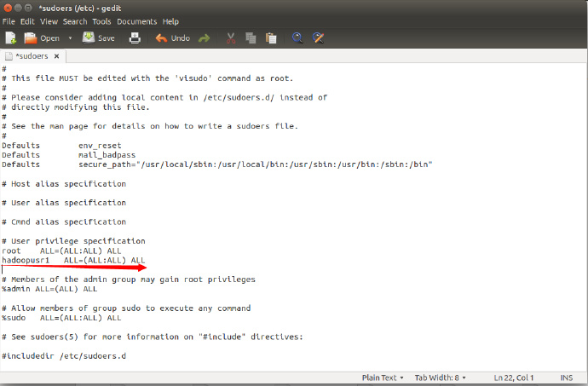
Task: Create a new document with toolbar icon
Action: [x=10, y=37]
